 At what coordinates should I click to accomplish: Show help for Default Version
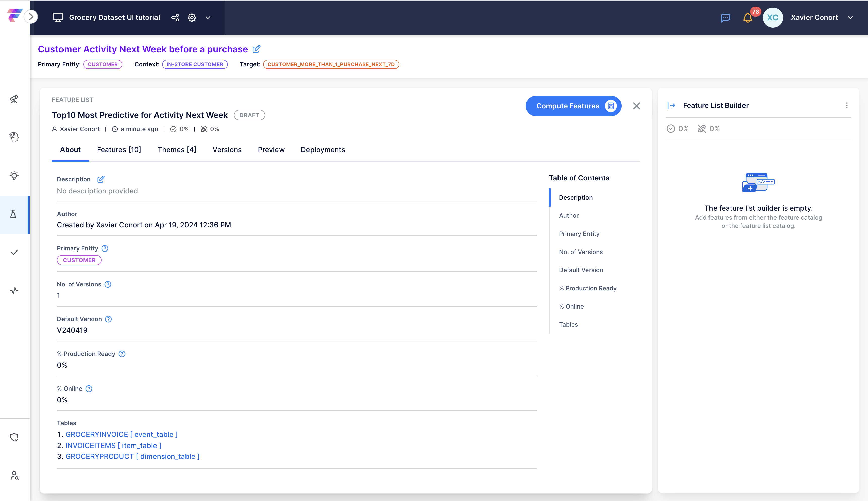108,319
